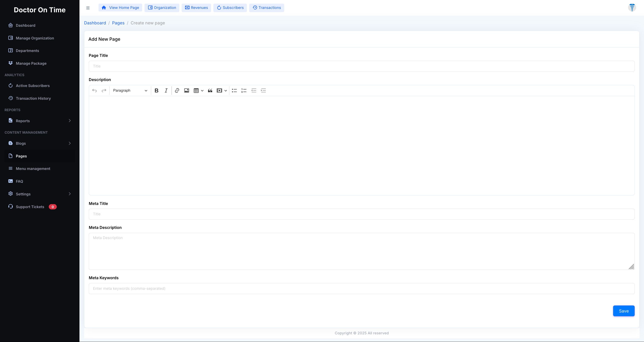Open Menu management from sidebar
This screenshot has width=644, height=342.
(x=33, y=168)
